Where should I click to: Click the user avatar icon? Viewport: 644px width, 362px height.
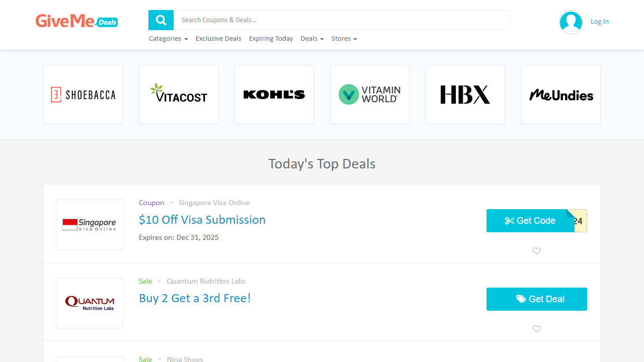click(x=571, y=22)
